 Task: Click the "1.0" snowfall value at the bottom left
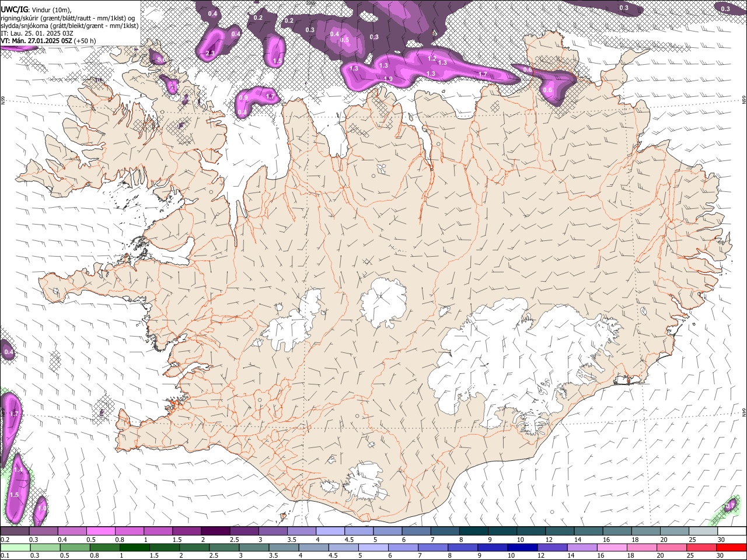pyautogui.click(x=41, y=508)
